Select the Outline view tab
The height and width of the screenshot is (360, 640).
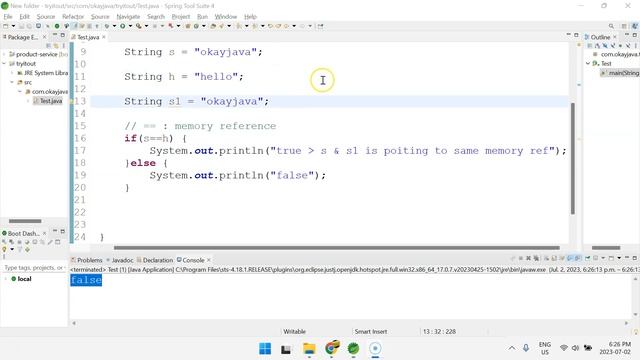600,37
